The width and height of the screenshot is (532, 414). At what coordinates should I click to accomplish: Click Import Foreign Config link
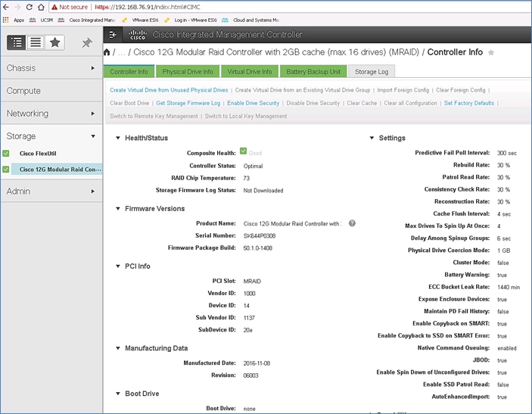point(403,90)
